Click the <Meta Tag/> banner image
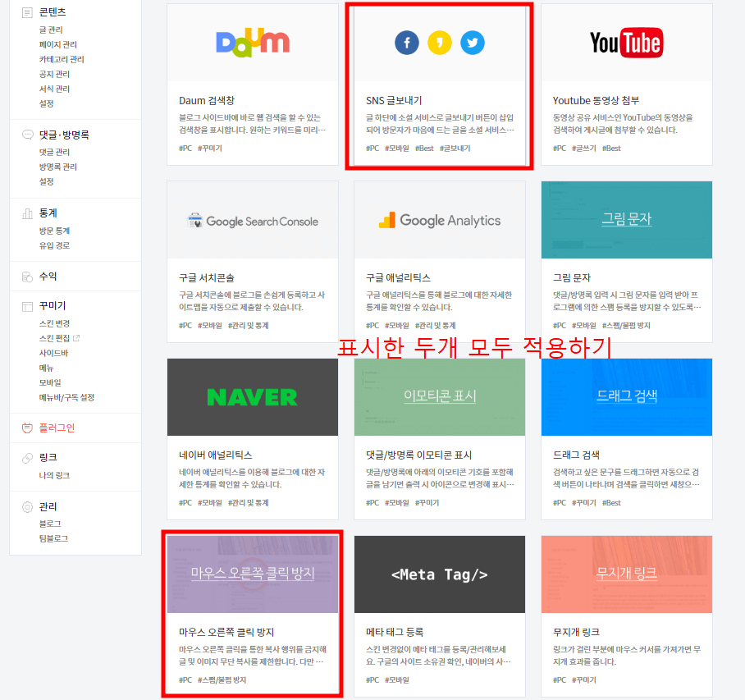Viewport: 745px width, 700px height. (440, 574)
